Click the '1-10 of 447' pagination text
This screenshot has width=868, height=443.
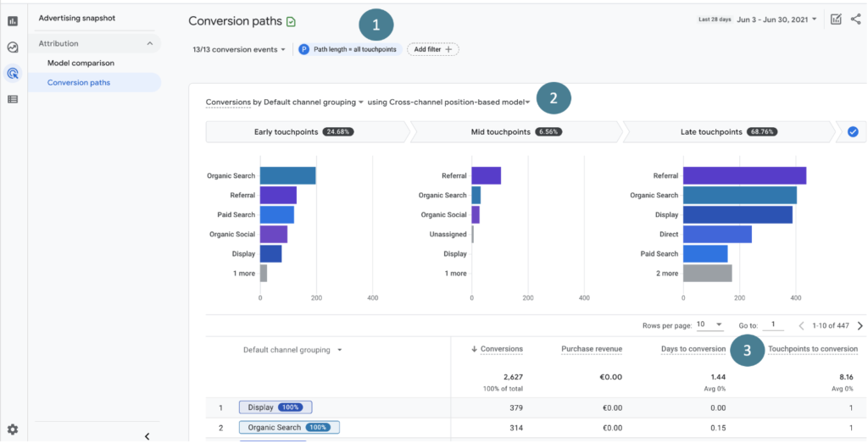pos(831,326)
